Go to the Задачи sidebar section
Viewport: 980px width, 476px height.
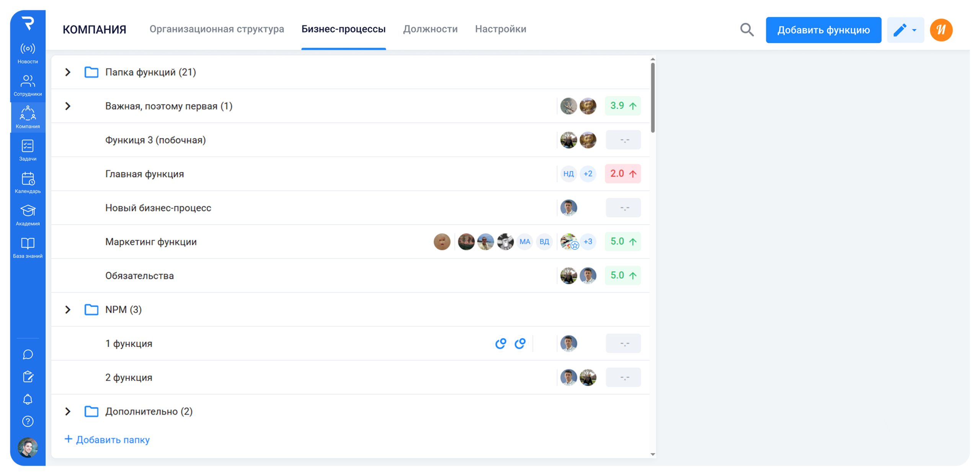(28, 150)
